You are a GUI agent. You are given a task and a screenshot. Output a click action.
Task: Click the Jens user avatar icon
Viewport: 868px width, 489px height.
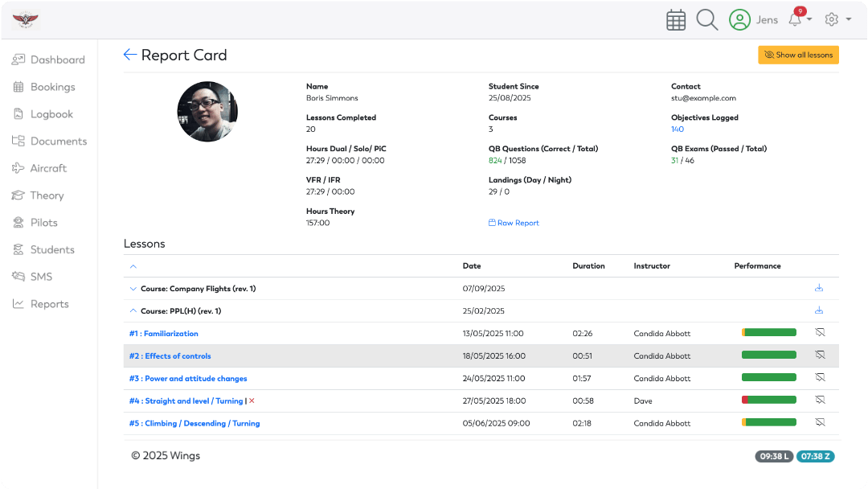click(739, 20)
